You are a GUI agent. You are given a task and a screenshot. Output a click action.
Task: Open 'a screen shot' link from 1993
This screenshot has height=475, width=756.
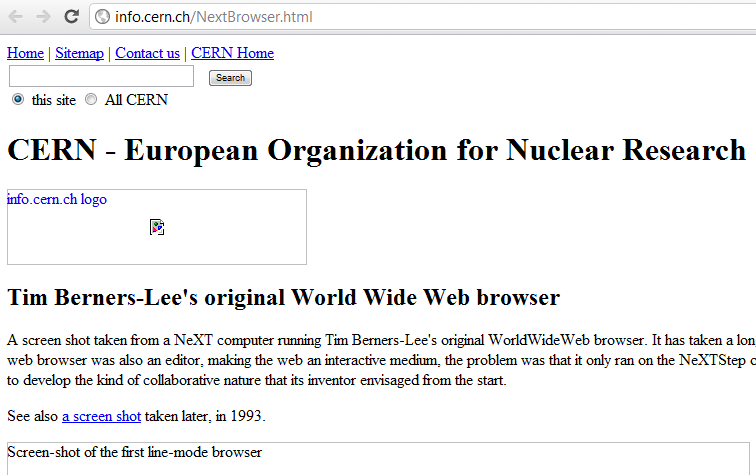coord(101,416)
